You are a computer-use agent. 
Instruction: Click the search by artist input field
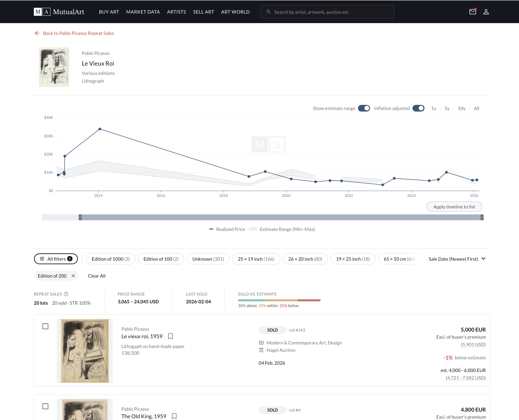click(327, 12)
